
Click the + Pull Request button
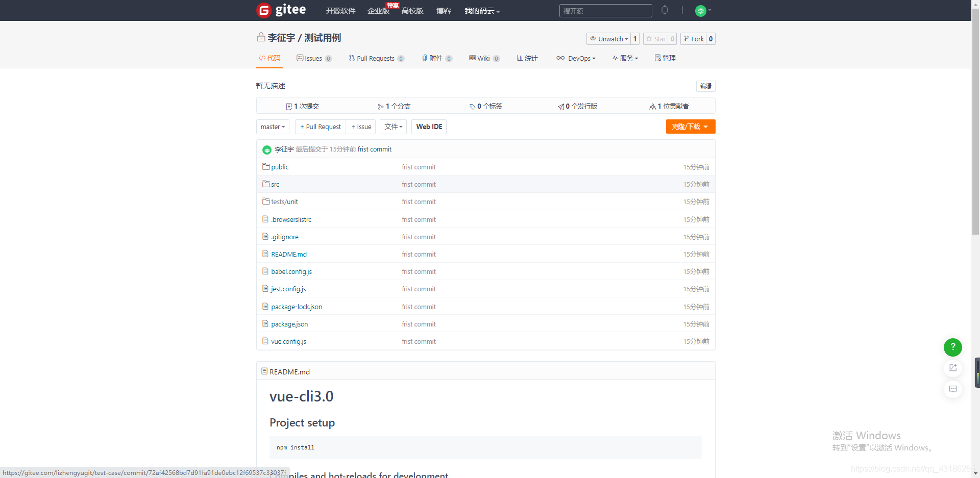(x=321, y=127)
